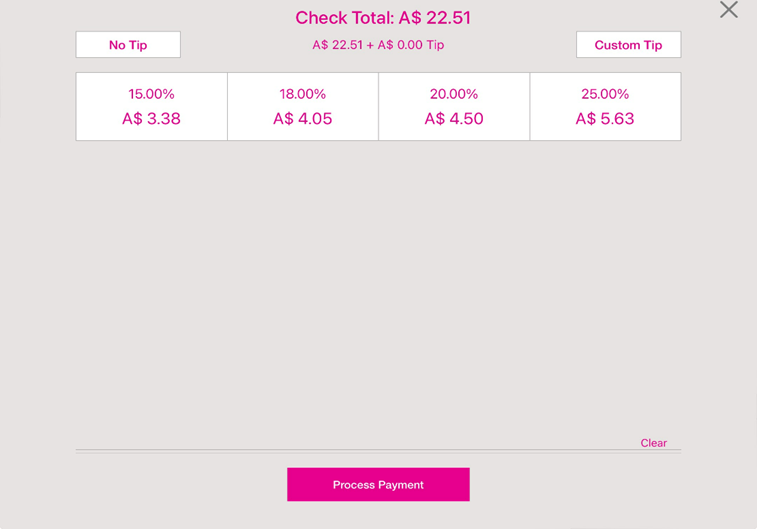The image size is (757, 529).
Task: Tap the A$ 3.38 tip amount
Action: [151, 119]
